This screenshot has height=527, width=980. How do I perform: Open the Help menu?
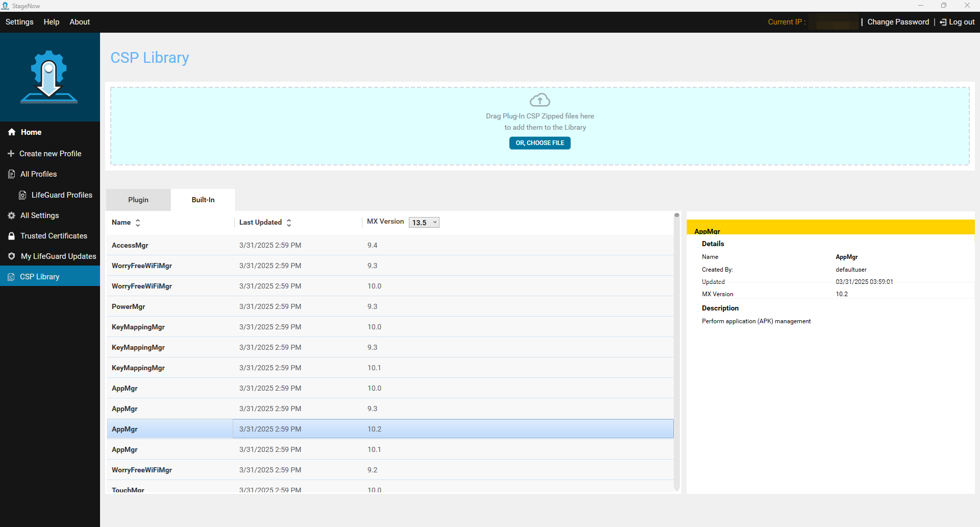point(52,22)
